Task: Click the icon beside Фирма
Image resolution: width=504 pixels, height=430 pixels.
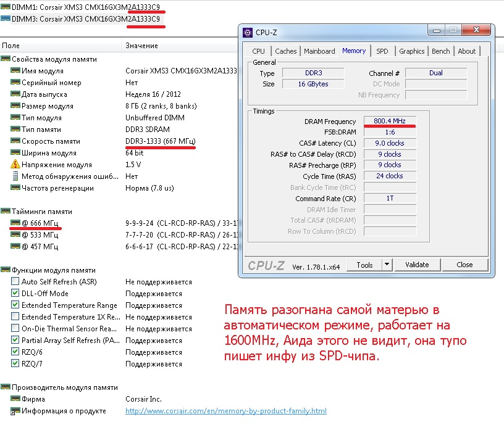Action: click(15, 398)
